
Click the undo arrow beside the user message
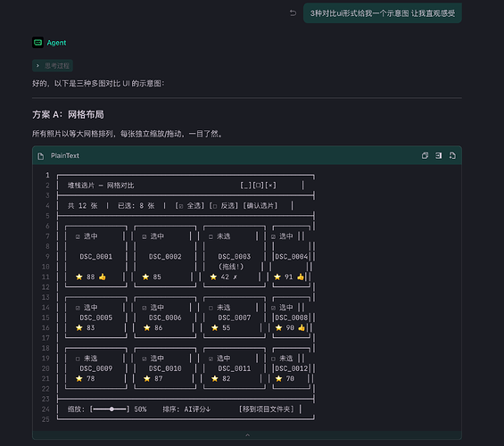(293, 13)
